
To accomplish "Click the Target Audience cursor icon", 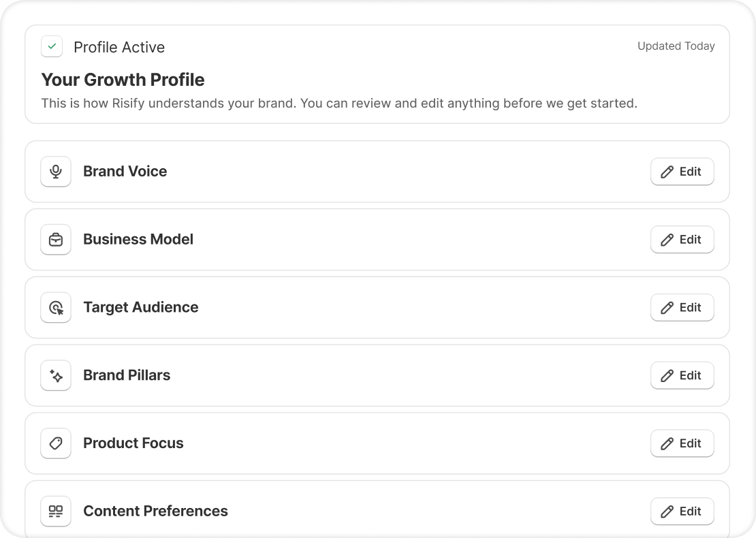I will [56, 308].
